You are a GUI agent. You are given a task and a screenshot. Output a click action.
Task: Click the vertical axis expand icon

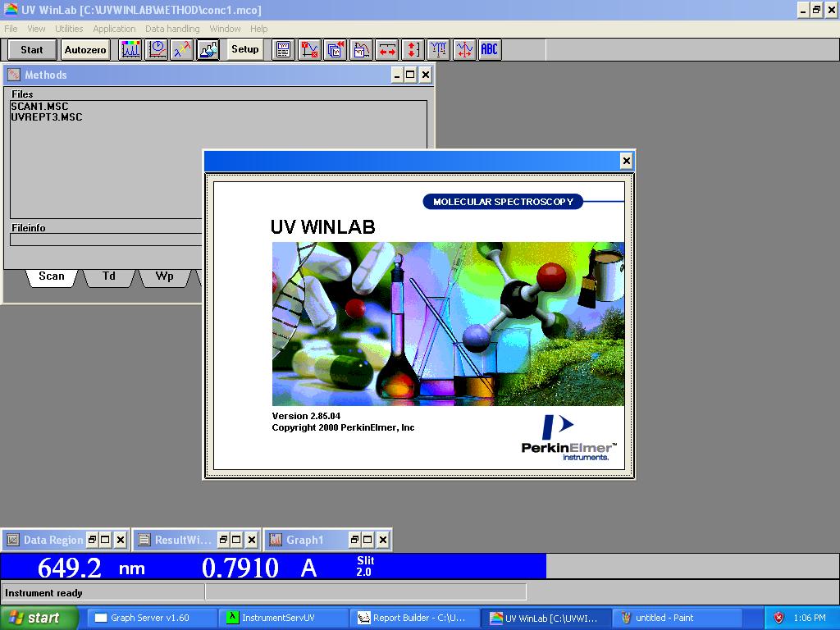coord(413,50)
